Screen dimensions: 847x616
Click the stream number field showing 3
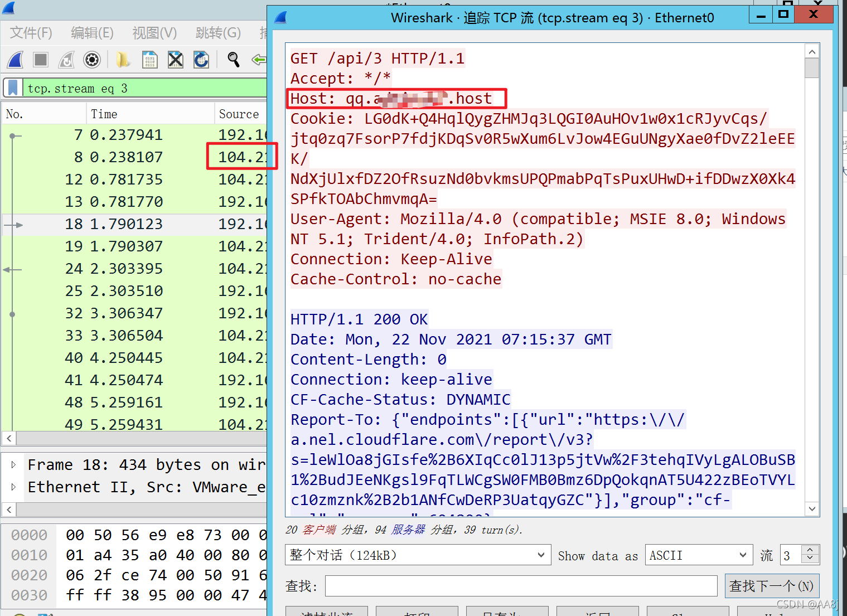791,555
